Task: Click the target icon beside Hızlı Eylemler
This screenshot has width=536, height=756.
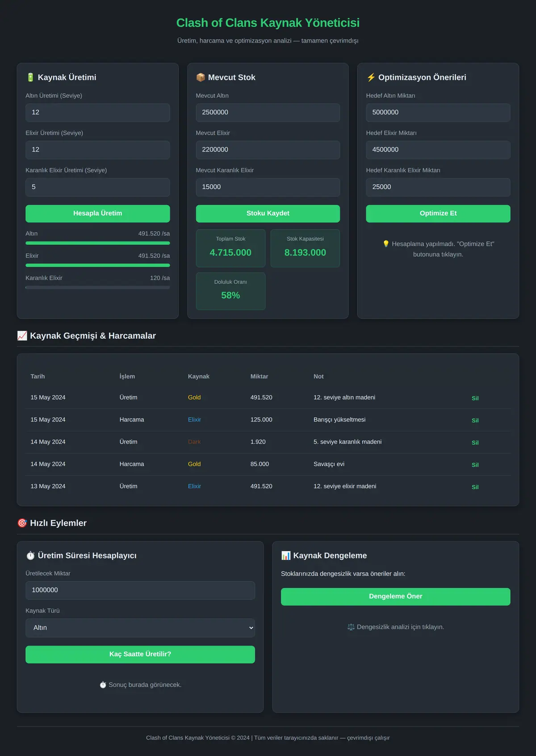Action: [x=22, y=523]
